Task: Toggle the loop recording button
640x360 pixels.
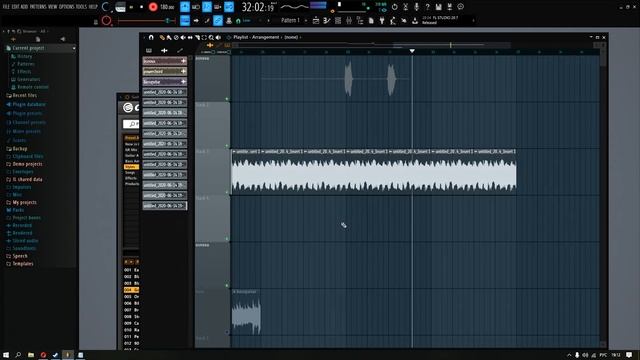Action: pos(229,7)
